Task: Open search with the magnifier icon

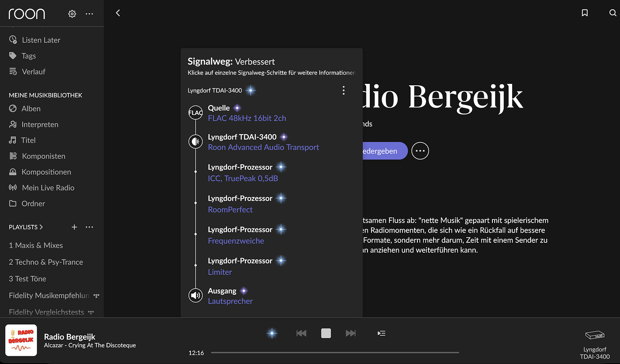Action: [612, 13]
